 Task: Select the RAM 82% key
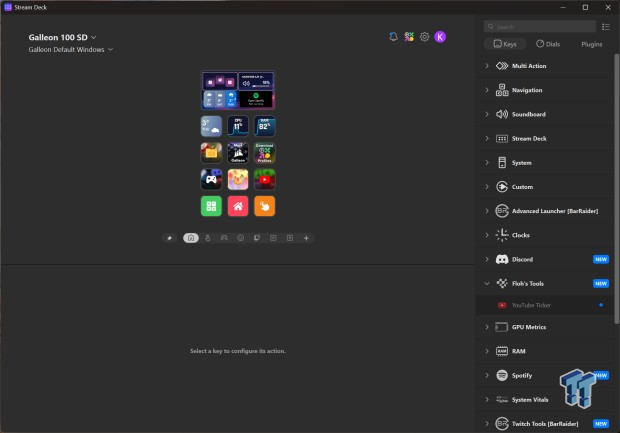point(264,126)
